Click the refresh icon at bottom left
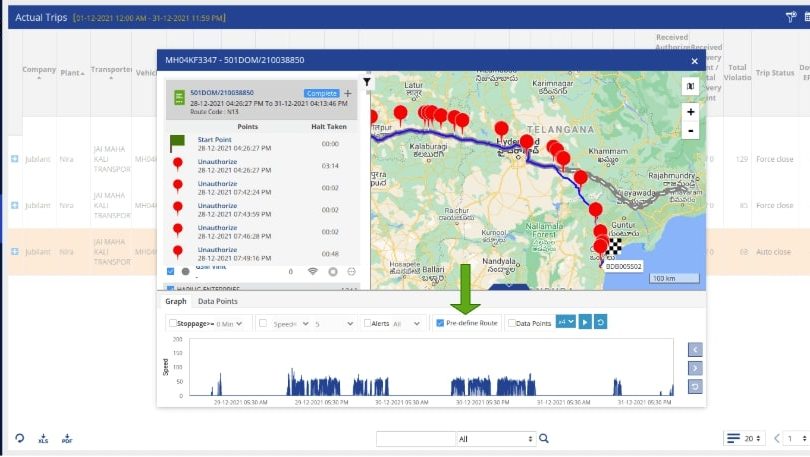The height and width of the screenshot is (457, 810). (x=19, y=439)
